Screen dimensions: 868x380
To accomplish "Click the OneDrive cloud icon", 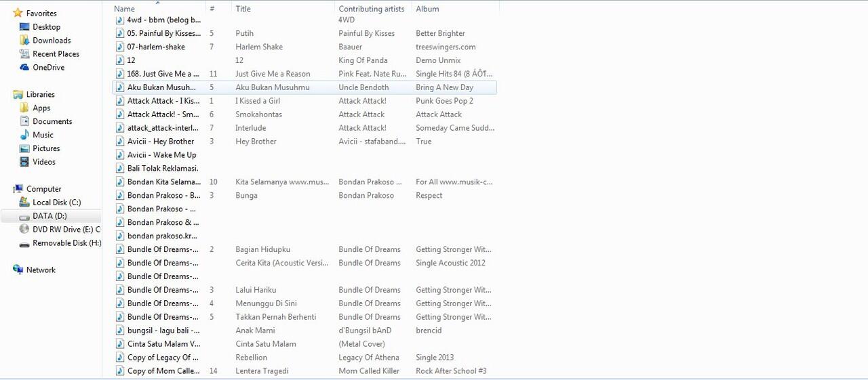I will pos(24,67).
